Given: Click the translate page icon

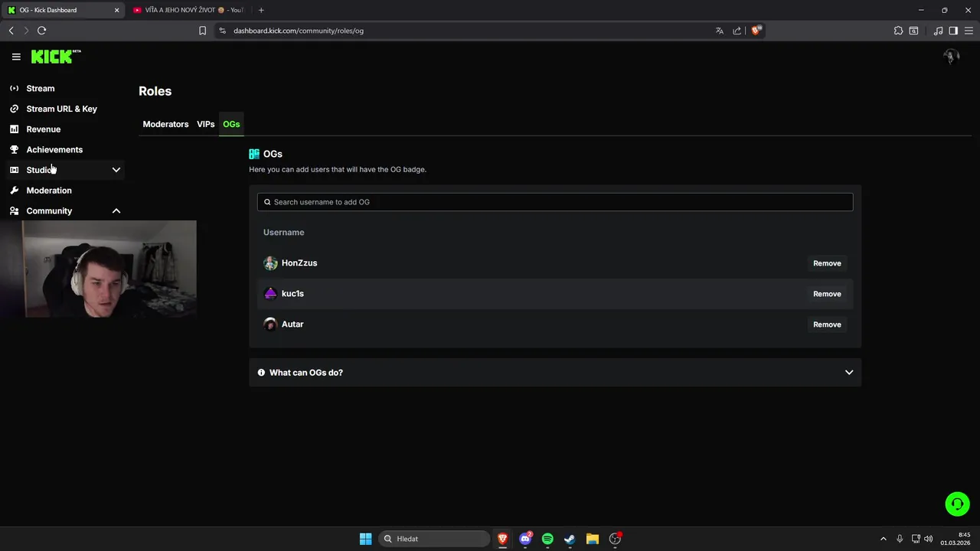Looking at the screenshot, I should [720, 31].
